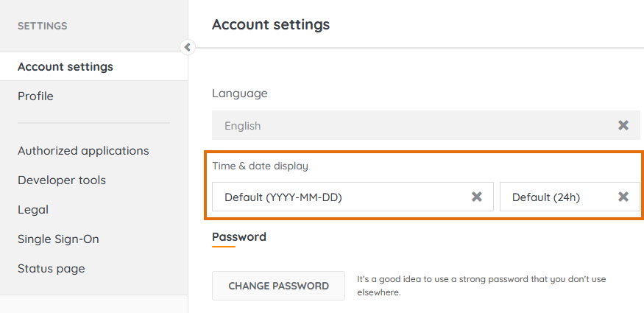The image size is (644, 313).
Task: Clear the English language selection
Action: click(623, 125)
